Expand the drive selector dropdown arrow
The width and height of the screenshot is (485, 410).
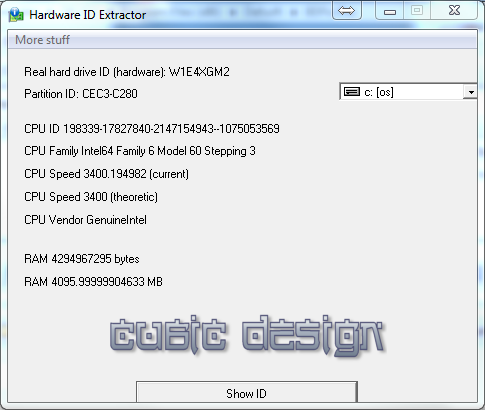pos(471,92)
